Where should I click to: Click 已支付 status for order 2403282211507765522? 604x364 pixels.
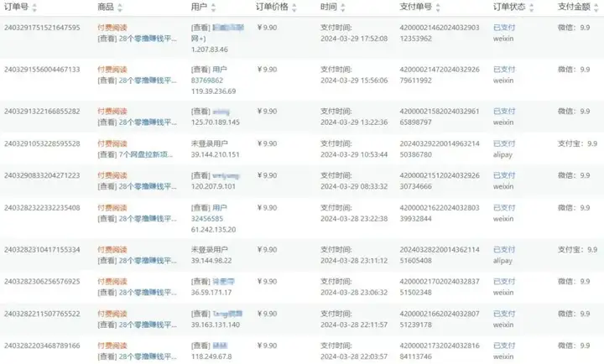(x=504, y=314)
